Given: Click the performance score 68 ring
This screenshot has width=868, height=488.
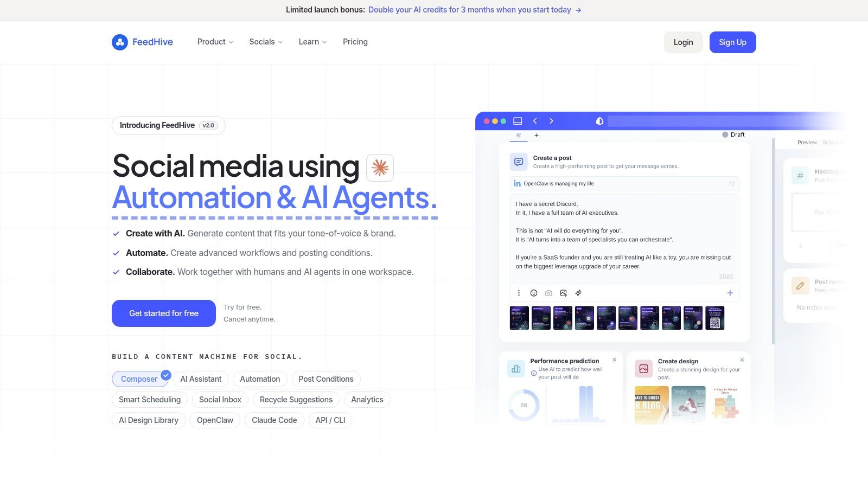Looking at the screenshot, I should [x=524, y=405].
